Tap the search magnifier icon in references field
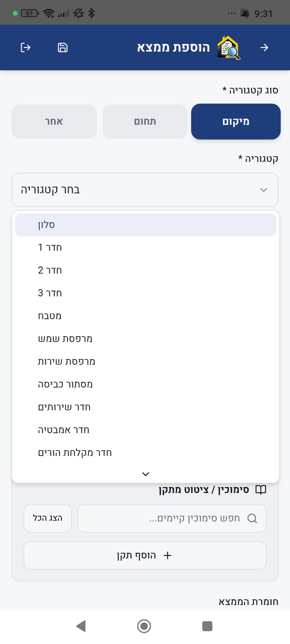The image size is (290, 644). (x=252, y=518)
